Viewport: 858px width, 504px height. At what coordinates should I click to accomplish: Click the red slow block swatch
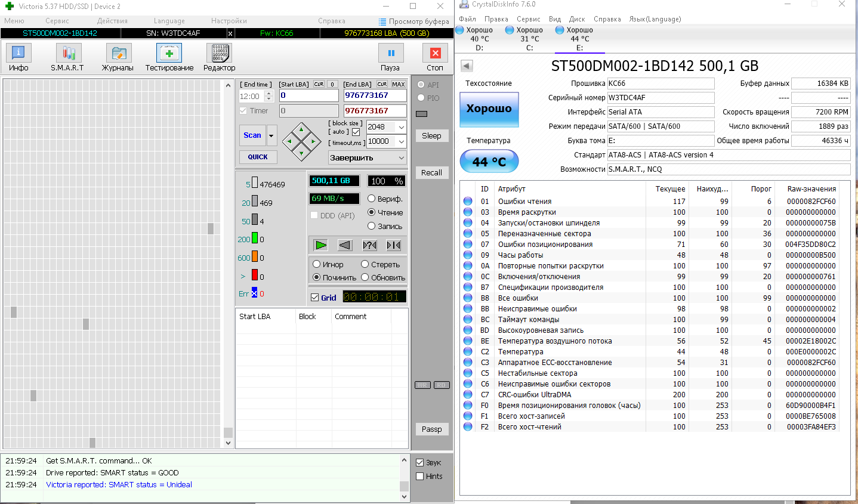coord(255,275)
